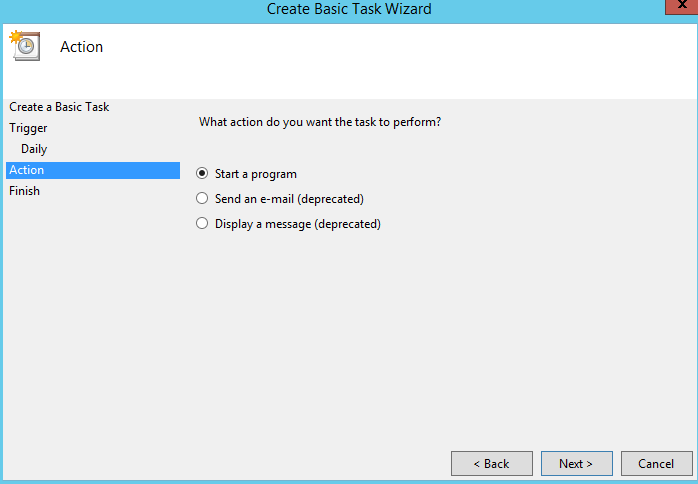Proceed with the Next button
Image resolution: width=698 pixels, height=484 pixels.
point(576,463)
